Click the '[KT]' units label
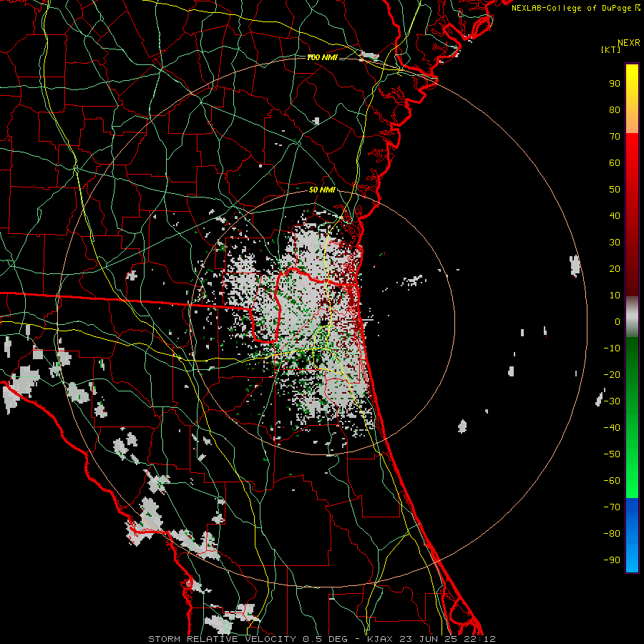The height and width of the screenshot is (644, 644). (611, 49)
